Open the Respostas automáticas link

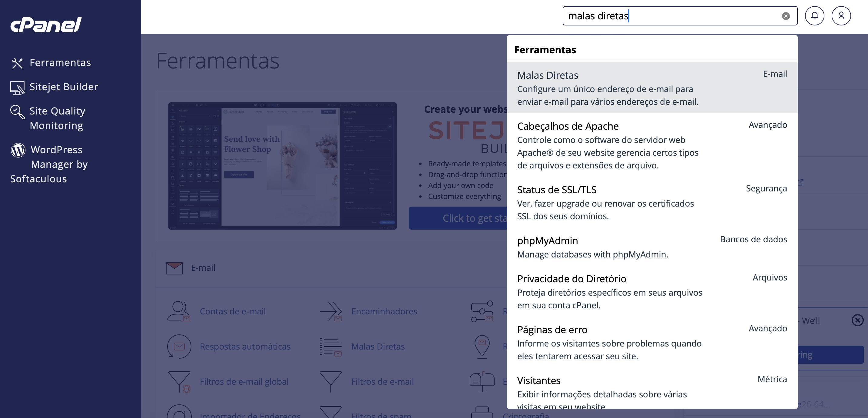[245, 346]
